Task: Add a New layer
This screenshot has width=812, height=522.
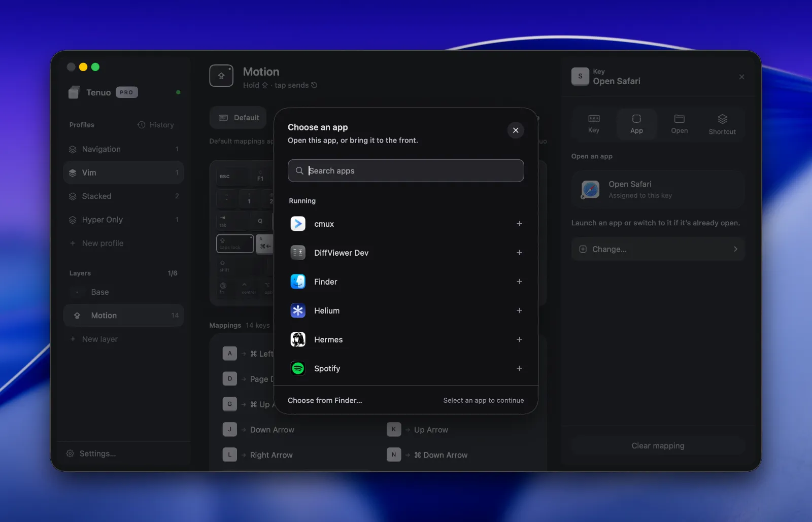Action: tap(94, 339)
